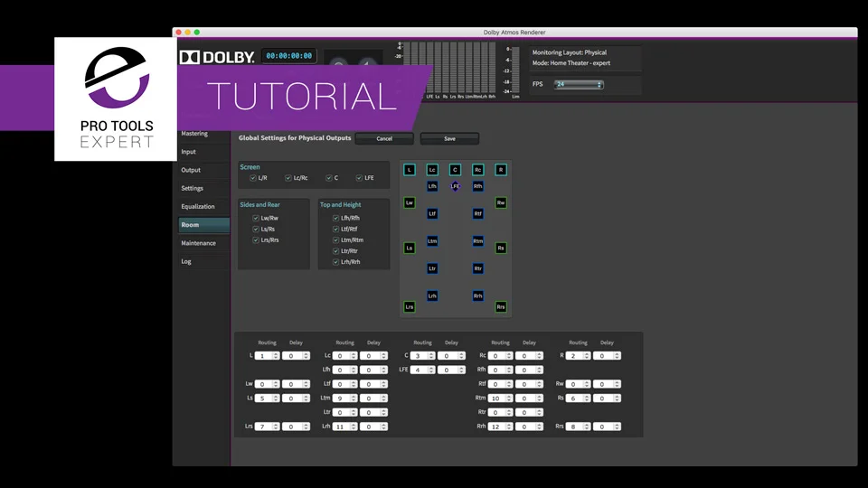Screen dimensions: 868x488
Task: Select the Rrh rear height speaker icon
Action: coord(477,296)
